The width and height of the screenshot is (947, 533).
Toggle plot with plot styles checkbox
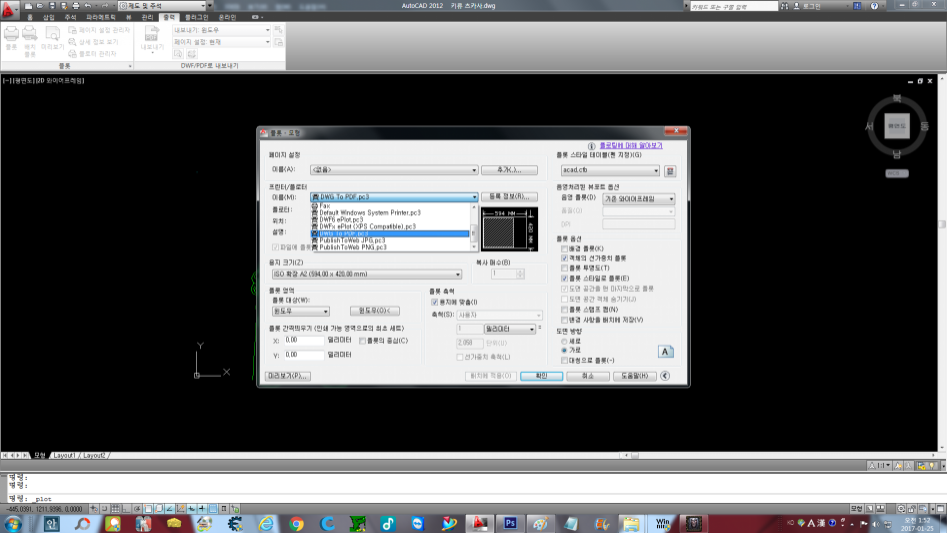pos(565,278)
